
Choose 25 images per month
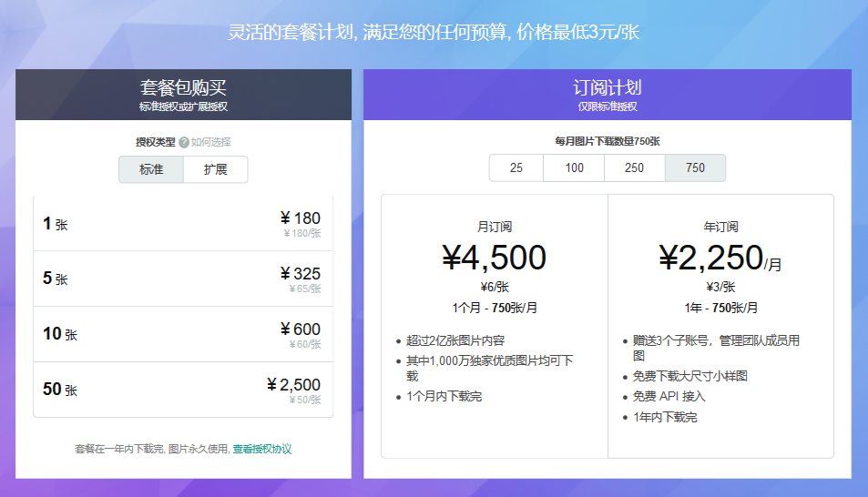pos(516,167)
